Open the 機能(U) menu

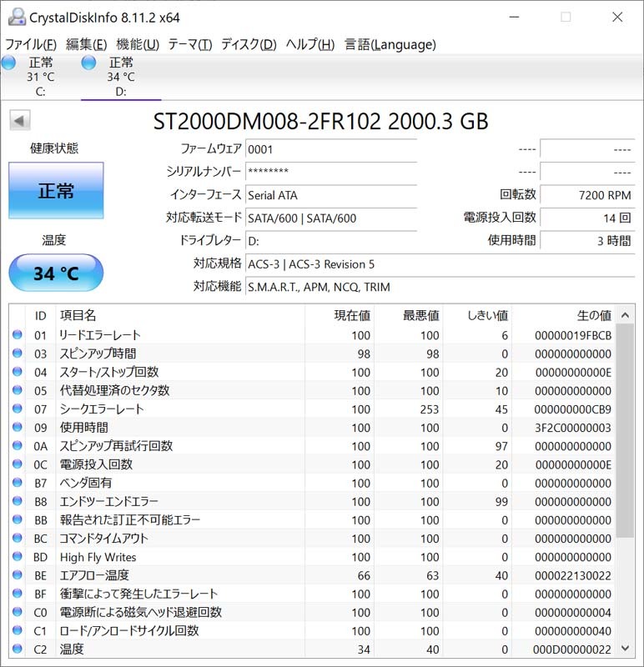[x=138, y=44]
